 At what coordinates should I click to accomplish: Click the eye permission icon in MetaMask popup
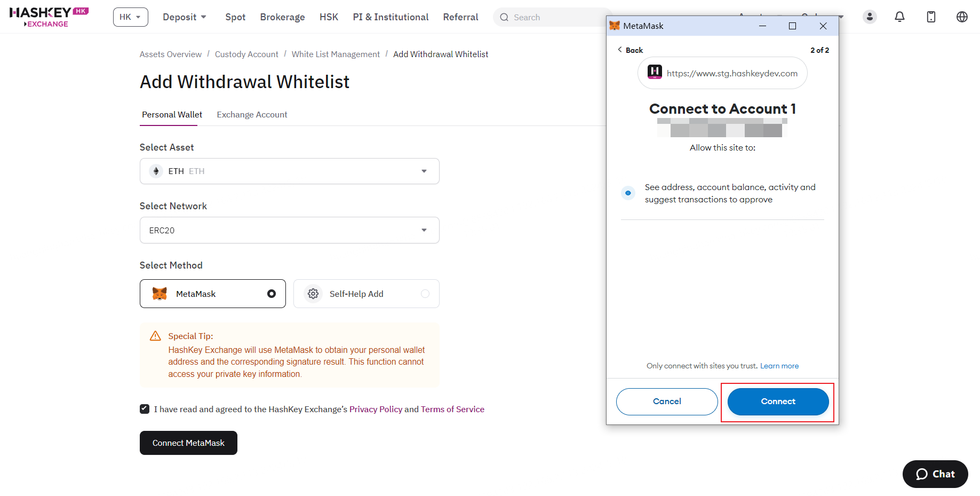(628, 193)
